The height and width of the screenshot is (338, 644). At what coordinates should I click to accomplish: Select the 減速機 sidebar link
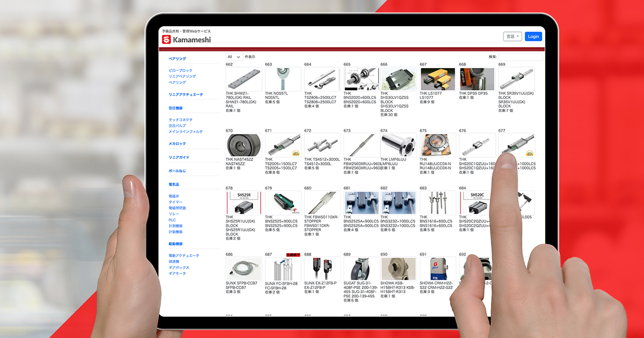pos(174,262)
